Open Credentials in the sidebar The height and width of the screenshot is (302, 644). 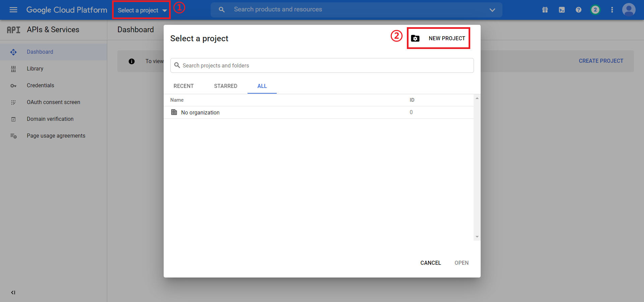[54, 86]
